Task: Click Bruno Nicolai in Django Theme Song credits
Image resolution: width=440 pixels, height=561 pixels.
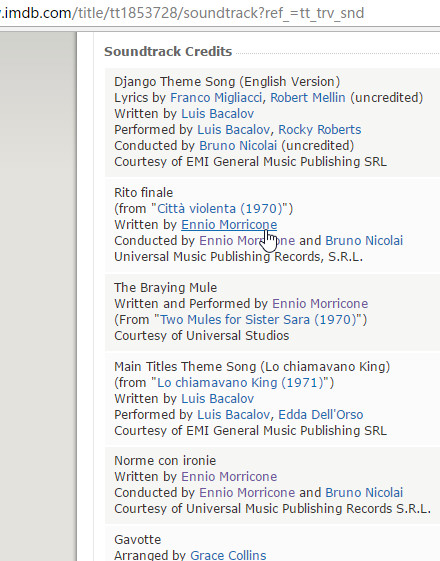Action: (x=238, y=146)
